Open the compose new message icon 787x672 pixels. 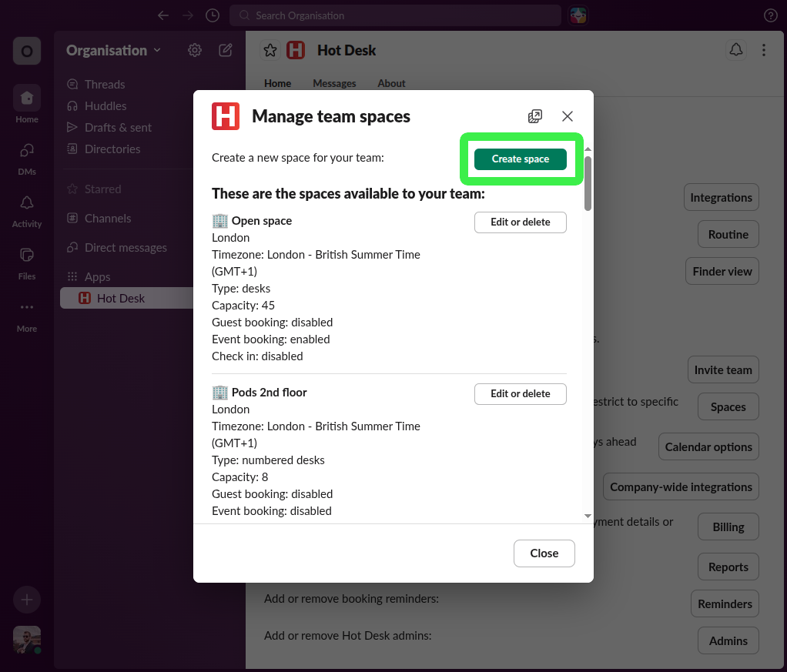point(225,49)
